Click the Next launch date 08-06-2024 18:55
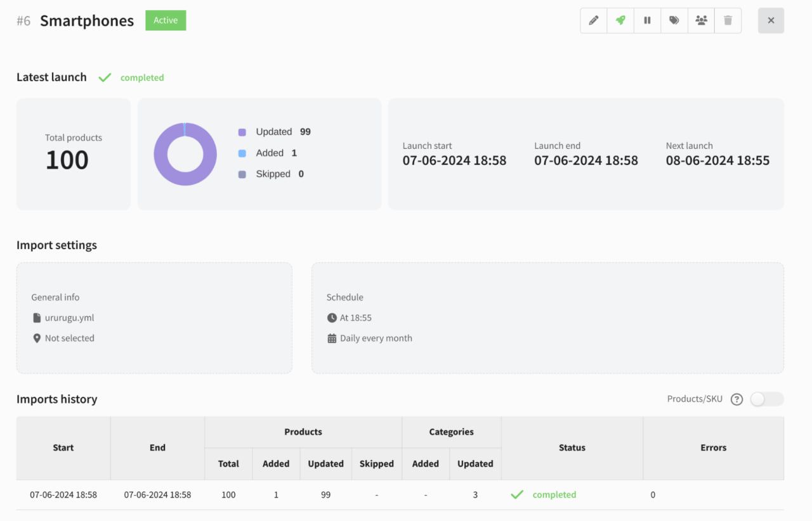Image resolution: width=812 pixels, height=521 pixels. point(717,160)
